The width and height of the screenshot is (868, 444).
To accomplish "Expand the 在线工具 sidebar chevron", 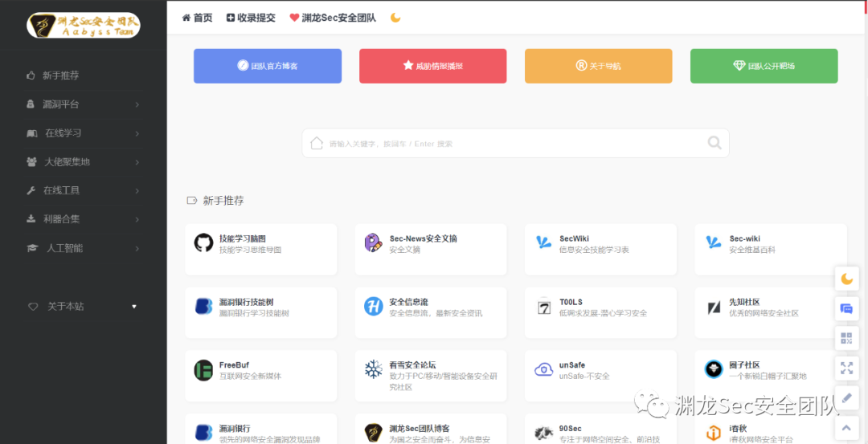I will tap(137, 191).
